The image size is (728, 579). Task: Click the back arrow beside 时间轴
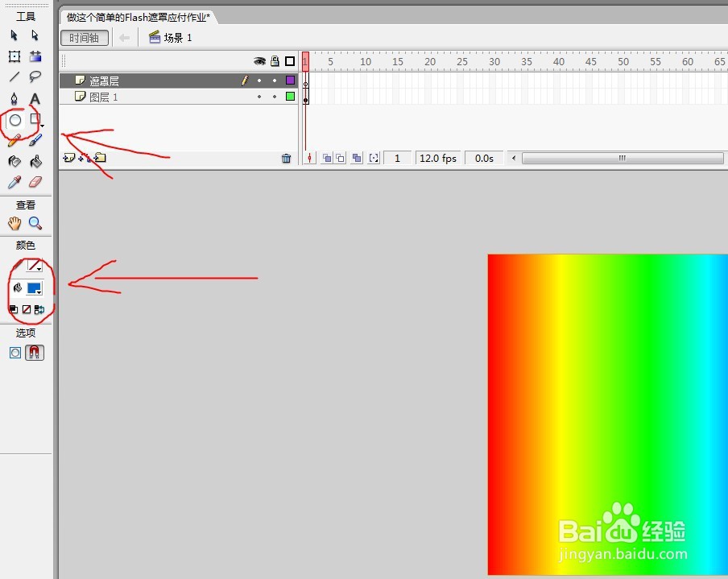click(124, 38)
